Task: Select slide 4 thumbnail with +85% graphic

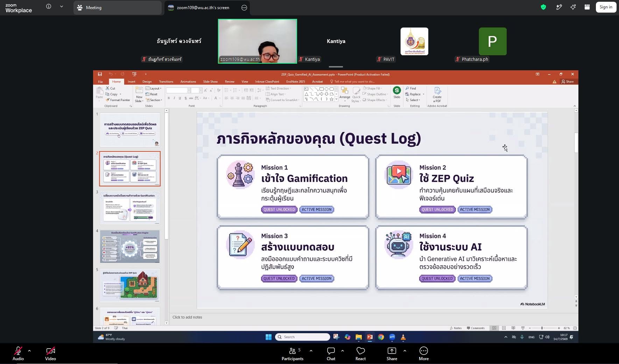Action: tap(130, 247)
